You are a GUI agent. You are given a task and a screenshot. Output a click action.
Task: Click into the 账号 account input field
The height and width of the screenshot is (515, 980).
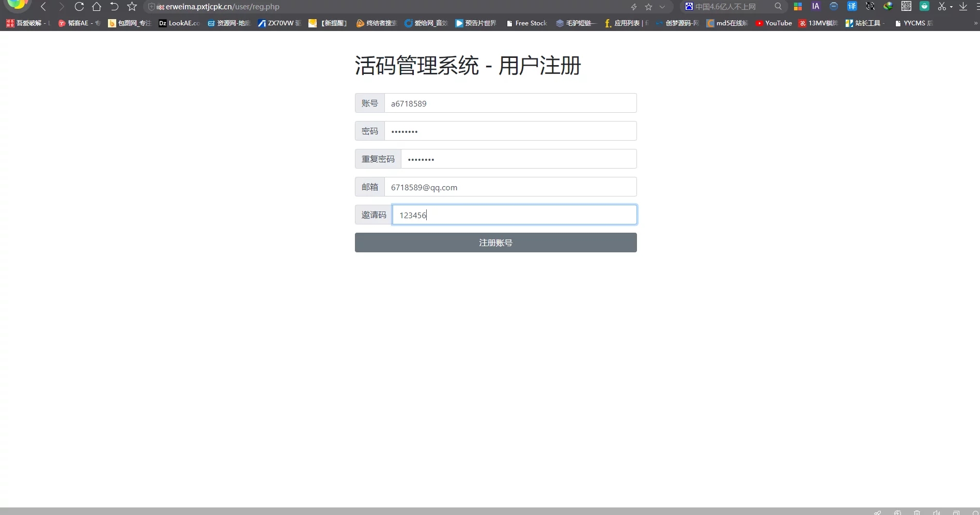[510, 103]
